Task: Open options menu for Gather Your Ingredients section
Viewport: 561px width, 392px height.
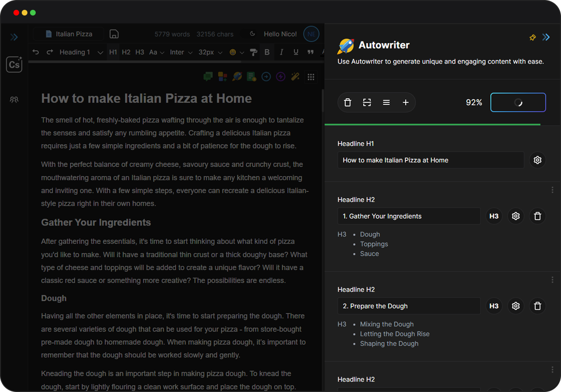Action: [552, 190]
